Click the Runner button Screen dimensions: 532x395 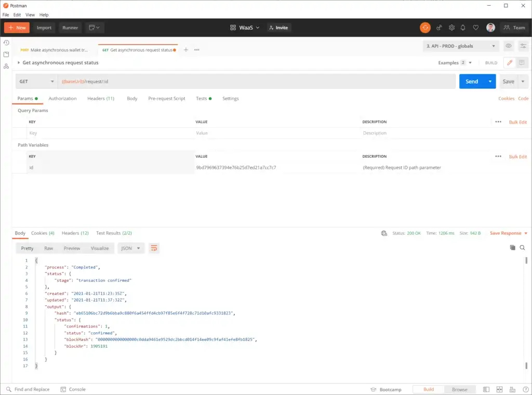click(x=70, y=28)
